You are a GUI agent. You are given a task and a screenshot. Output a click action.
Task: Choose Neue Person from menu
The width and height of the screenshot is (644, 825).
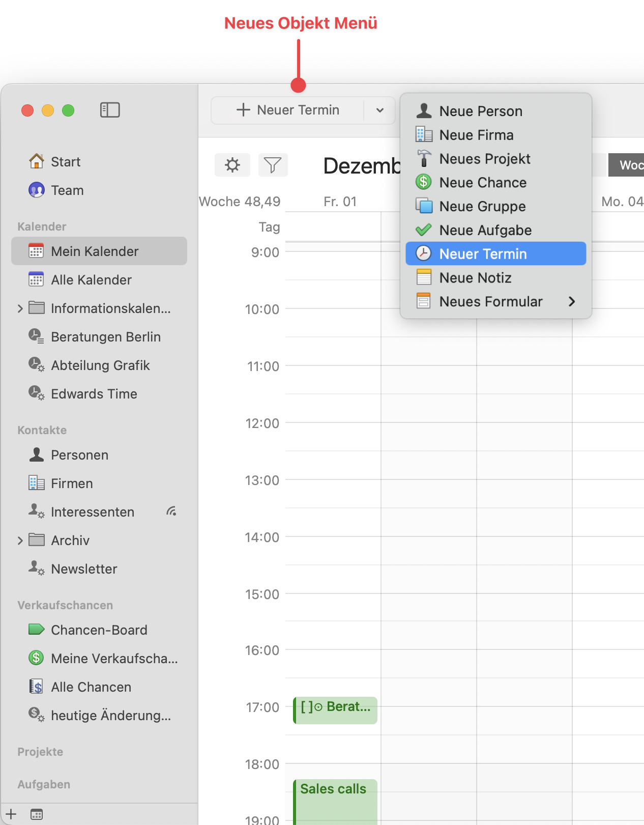tap(480, 111)
